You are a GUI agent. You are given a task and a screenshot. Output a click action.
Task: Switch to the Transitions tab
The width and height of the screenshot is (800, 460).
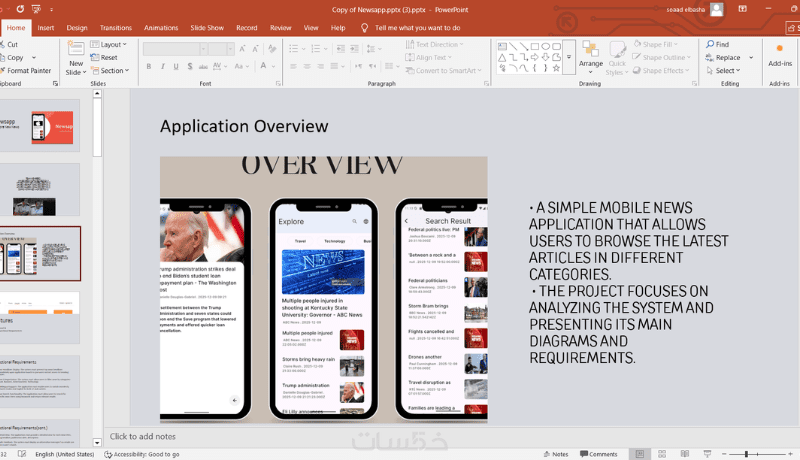[116, 28]
